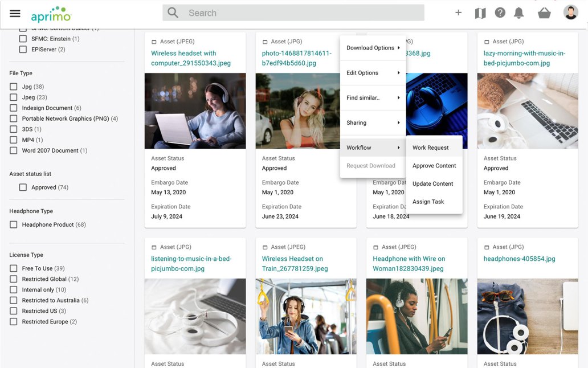Image resolution: width=588 pixels, height=368 pixels.
Task: Check the Word 2007 Document filter
Action: (14, 150)
